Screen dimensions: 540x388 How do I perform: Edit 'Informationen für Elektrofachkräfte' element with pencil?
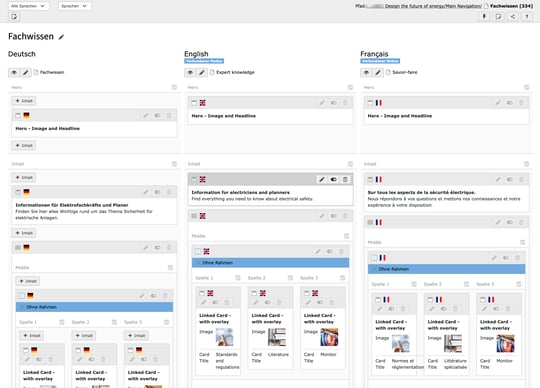[x=146, y=192]
